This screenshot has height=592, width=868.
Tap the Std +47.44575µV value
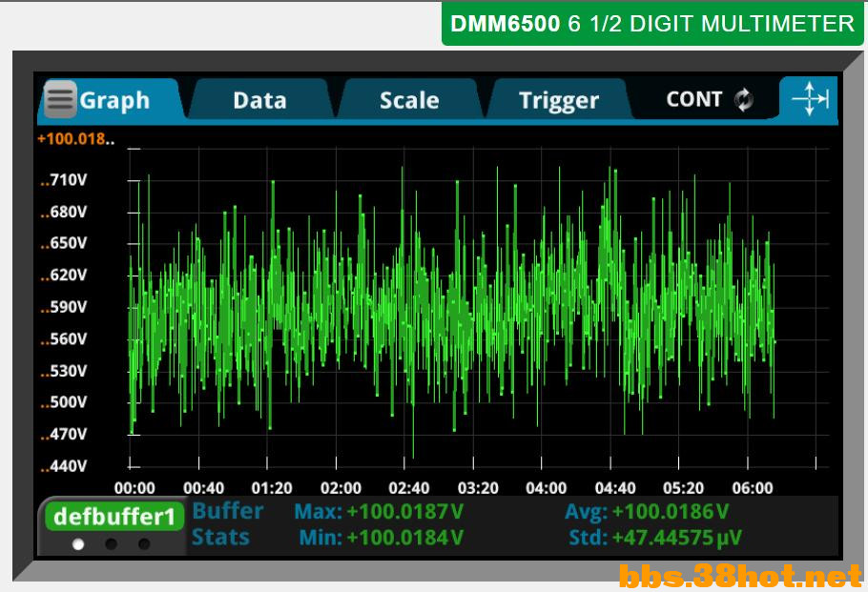pos(654,538)
